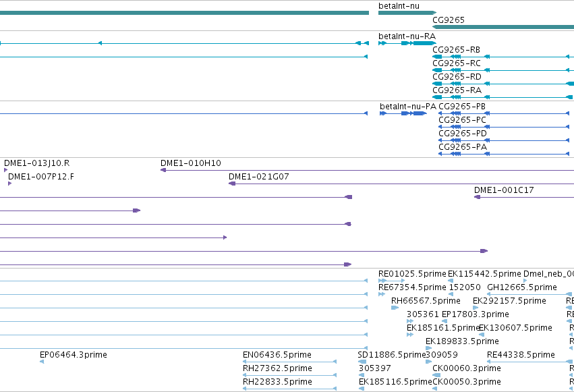This screenshot has height=392, width=574.
Task: Click the EK115442.5prime EST label
Action: coord(484,274)
